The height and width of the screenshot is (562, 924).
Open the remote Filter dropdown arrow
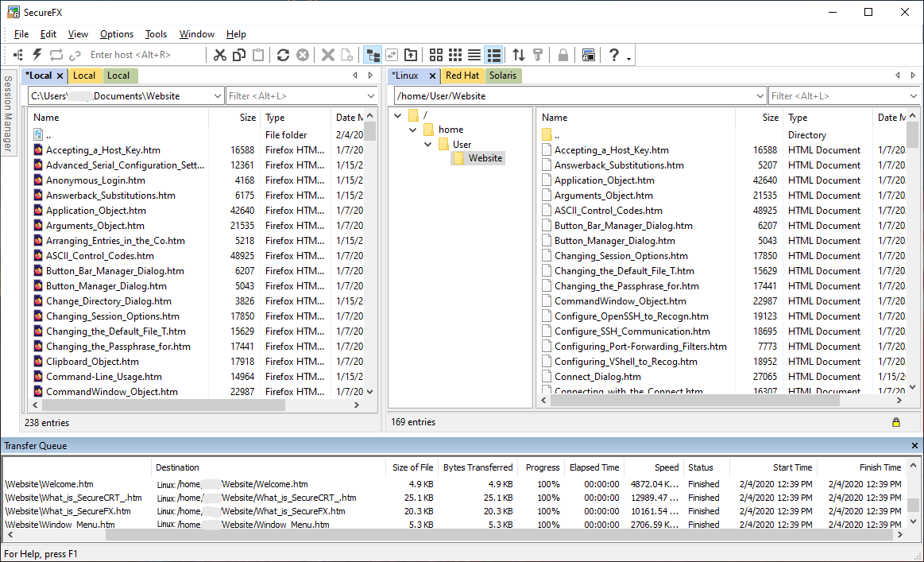[914, 96]
